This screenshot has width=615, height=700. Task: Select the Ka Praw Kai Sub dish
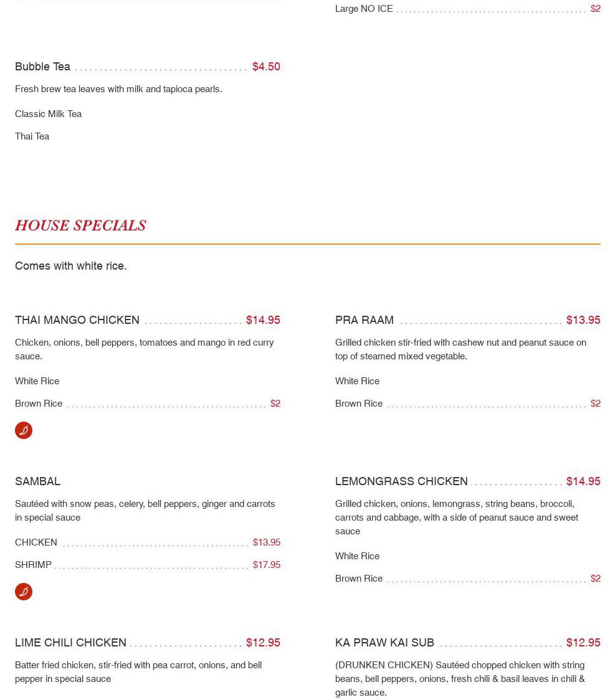pyautogui.click(x=384, y=643)
